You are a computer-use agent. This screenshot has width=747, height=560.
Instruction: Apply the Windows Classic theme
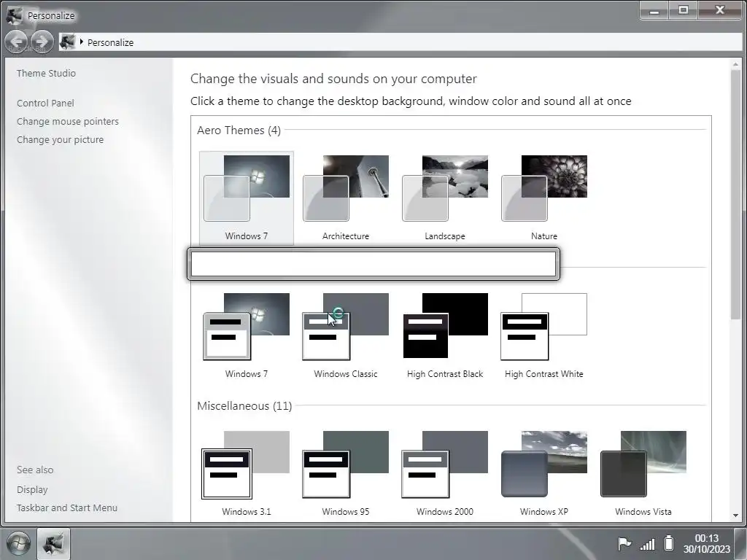(345, 335)
